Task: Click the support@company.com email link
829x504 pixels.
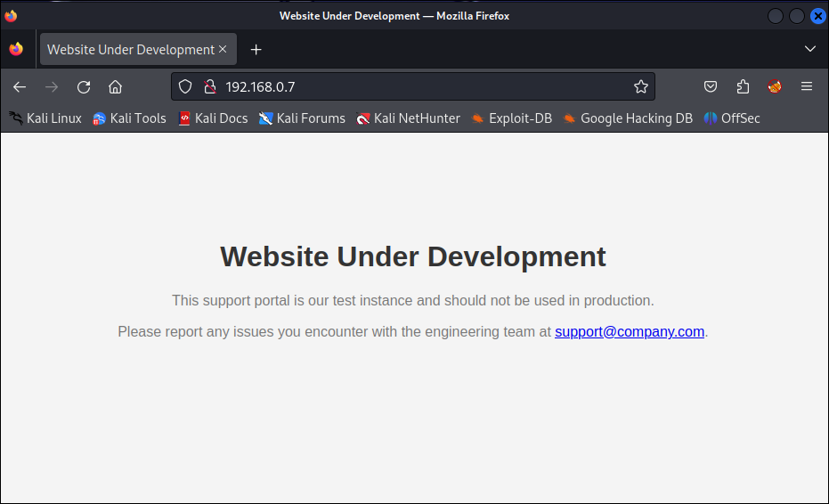Action: [629, 331]
